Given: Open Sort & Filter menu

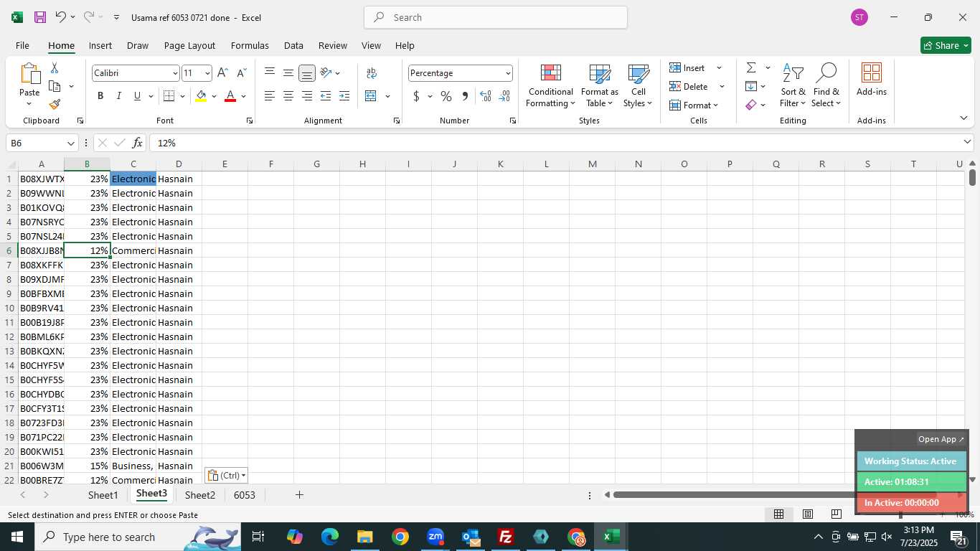Looking at the screenshot, I should coord(793,86).
